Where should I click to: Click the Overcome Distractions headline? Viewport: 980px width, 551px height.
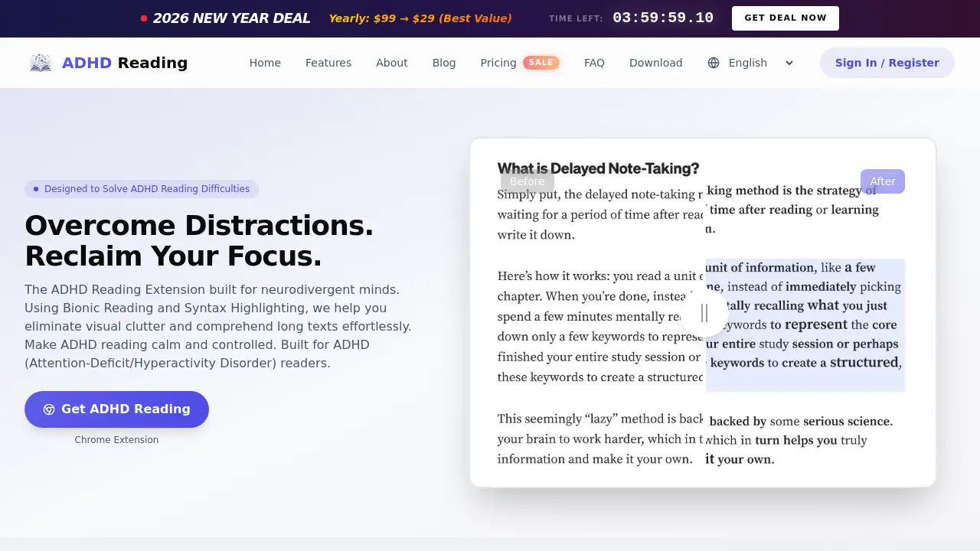click(x=199, y=241)
